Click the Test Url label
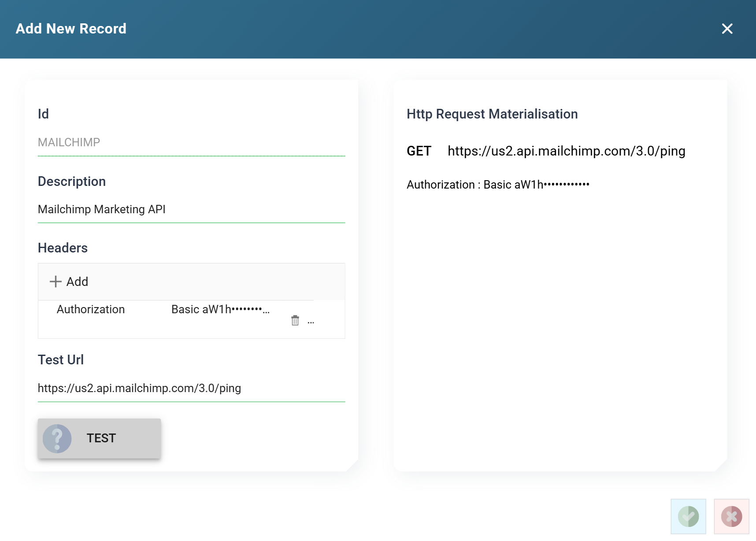Image resolution: width=756 pixels, height=541 pixels. [x=61, y=360]
